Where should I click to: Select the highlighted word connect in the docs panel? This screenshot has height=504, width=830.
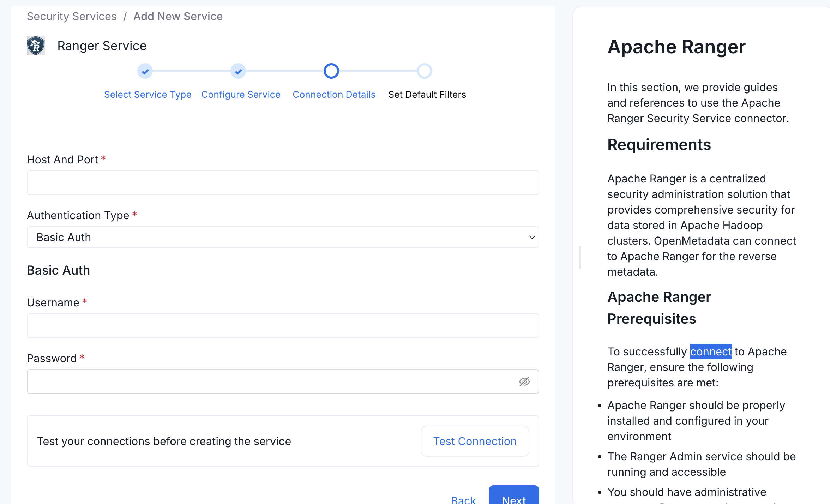pyautogui.click(x=711, y=352)
